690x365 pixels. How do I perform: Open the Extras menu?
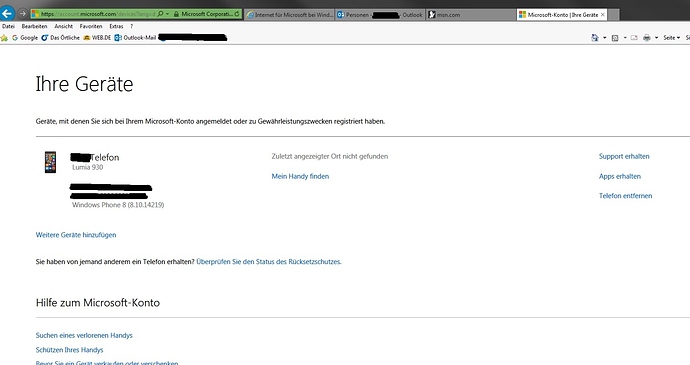click(x=116, y=26)
